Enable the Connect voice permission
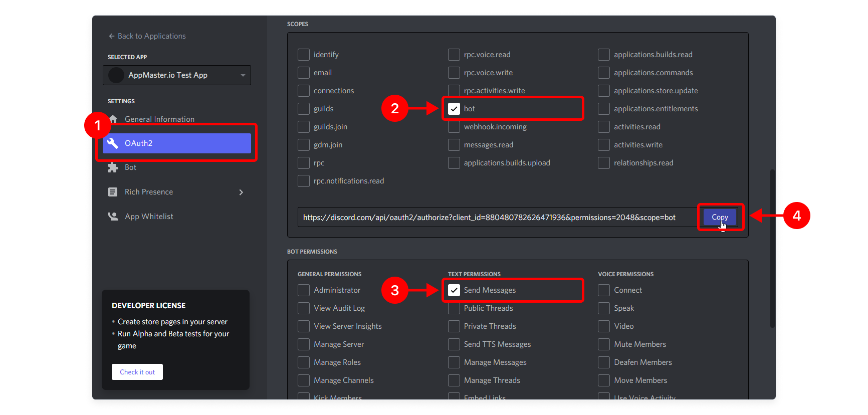This screenshot has height=415, width=868. pos(604,290)
